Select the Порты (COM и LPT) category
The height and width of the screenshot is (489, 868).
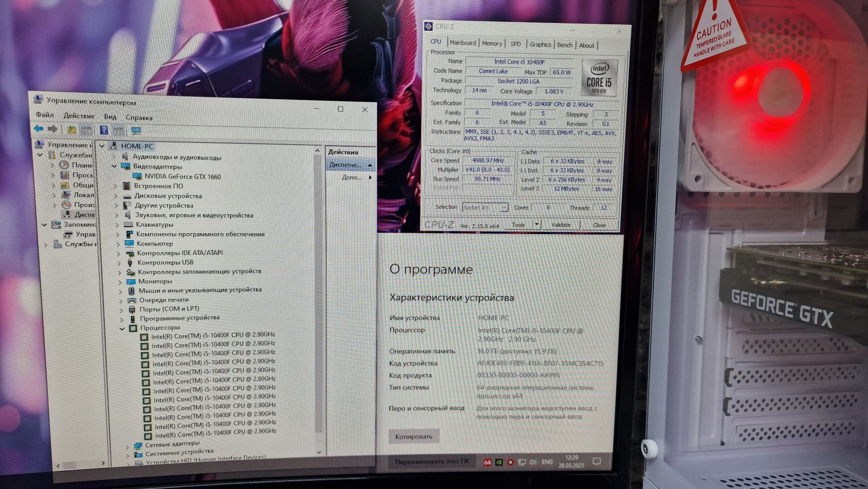coord(169,309)
